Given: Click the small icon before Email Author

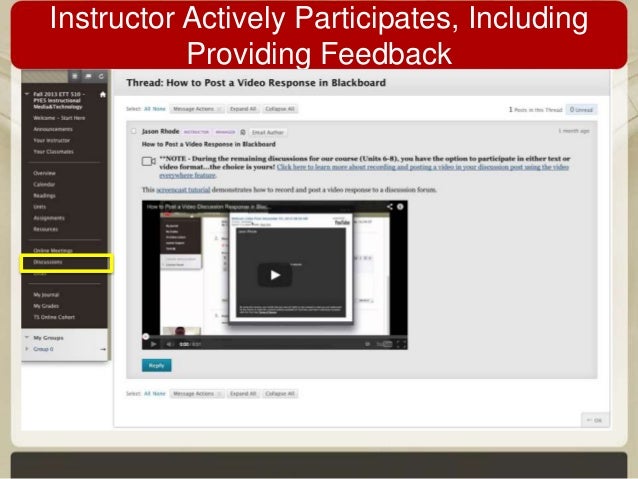Looking at the screenshot, I should coord(243,132).
